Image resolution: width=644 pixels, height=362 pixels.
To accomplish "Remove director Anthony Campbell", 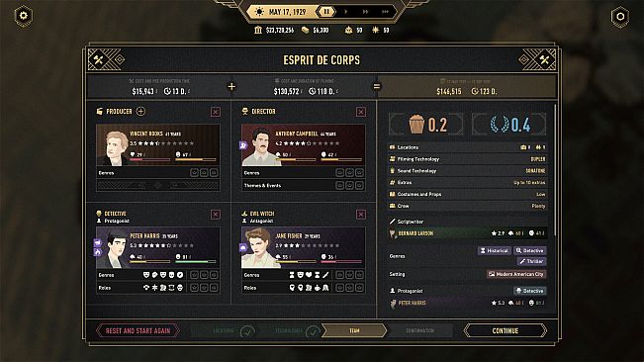I will (361, 112).
